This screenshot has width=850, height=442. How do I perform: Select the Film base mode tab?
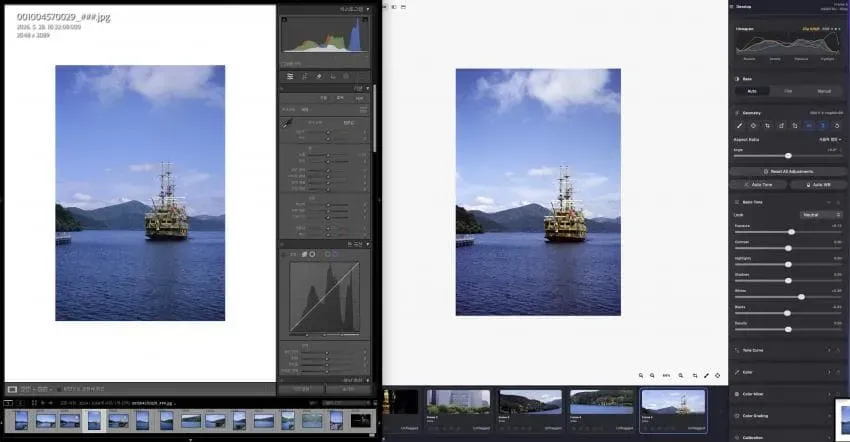click(788, 91)
